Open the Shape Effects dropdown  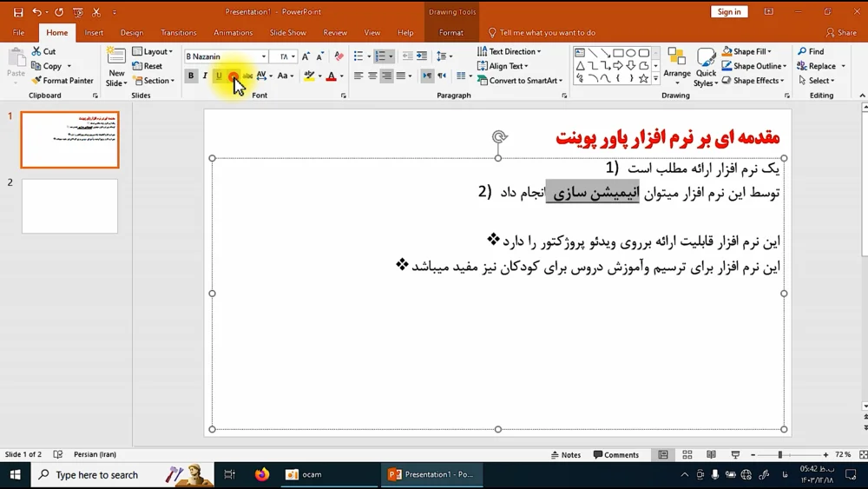point(753,80)
